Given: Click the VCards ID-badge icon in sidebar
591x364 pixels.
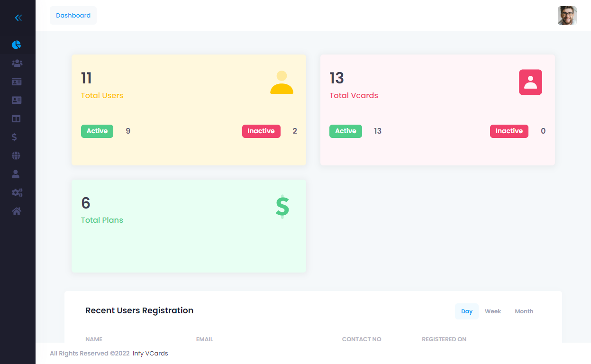Looking at the screenshot, I should pos(16,82).
